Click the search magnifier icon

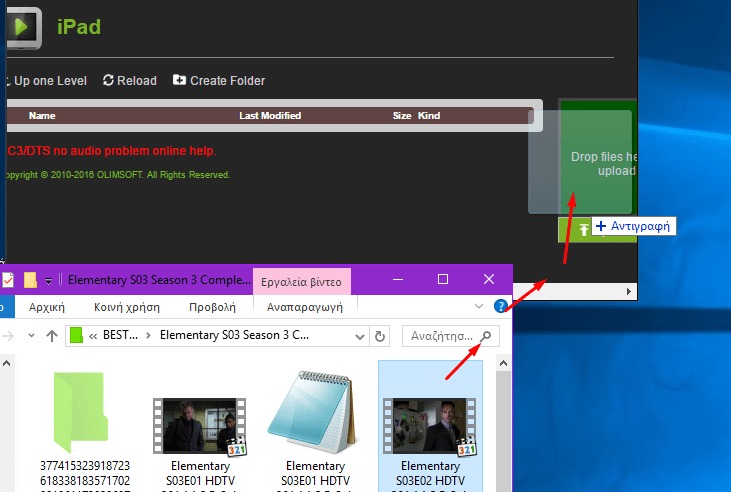coord(486,336)
